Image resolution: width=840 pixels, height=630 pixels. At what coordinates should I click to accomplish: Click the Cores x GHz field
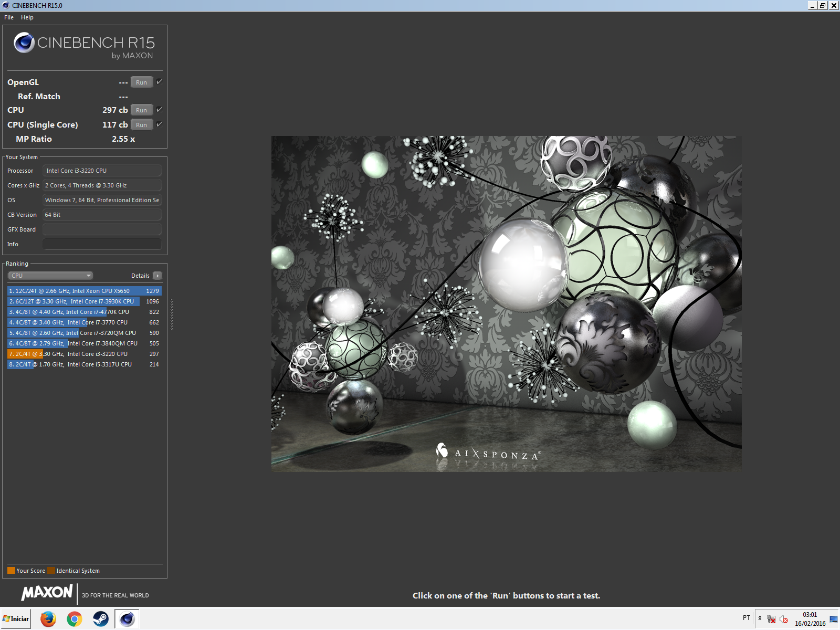[x=102, y=185]
